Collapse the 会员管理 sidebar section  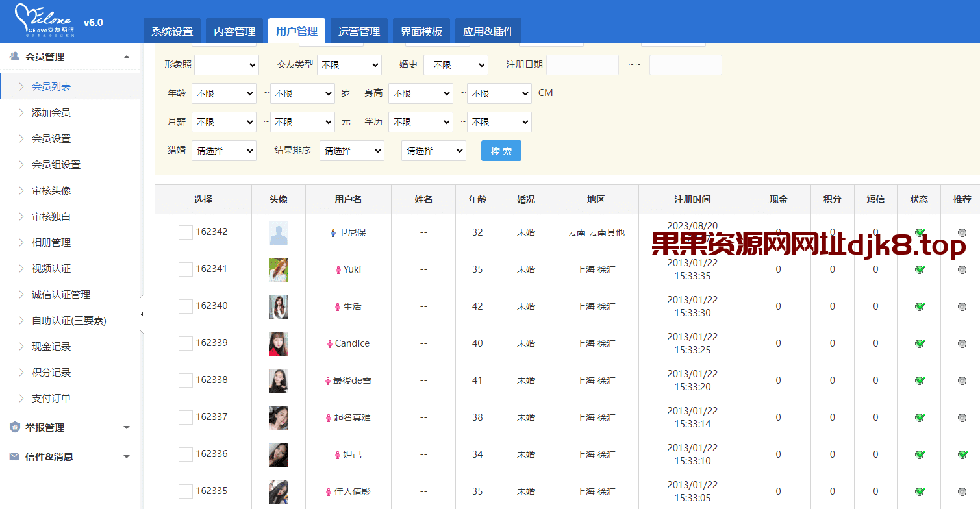tap(127, 56)
